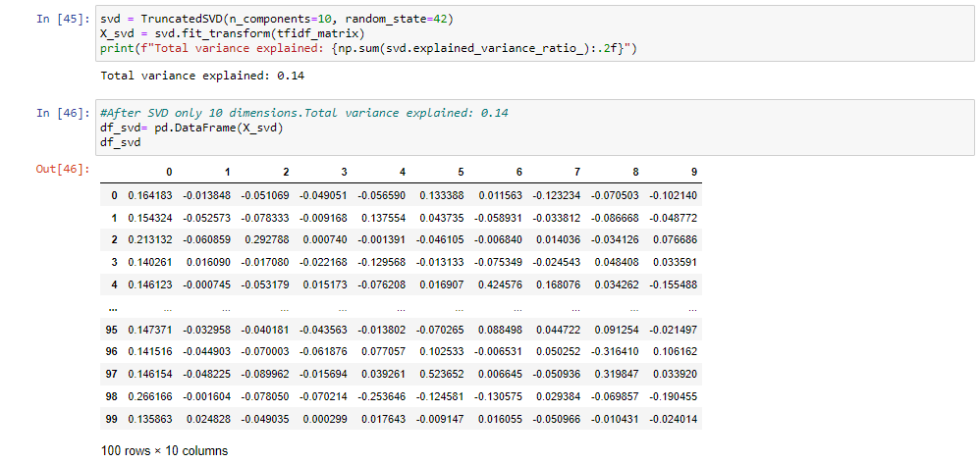Click cell value 0.091254
The height and width of the screenshot is (463, 980).
(618, 330)
